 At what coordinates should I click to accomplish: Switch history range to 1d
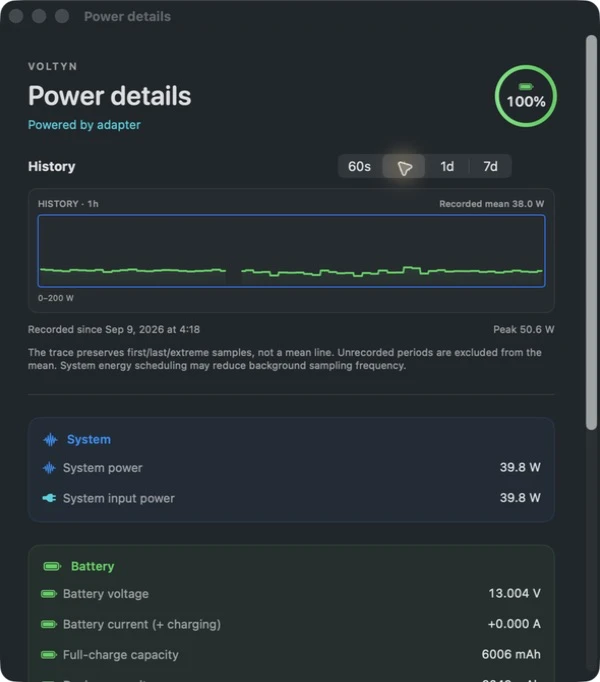pos(447,166)
